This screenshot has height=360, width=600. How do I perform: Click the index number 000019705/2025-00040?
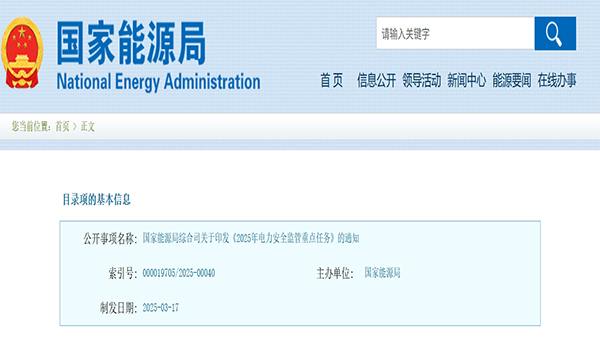pyautogui.click(x=179, y=273)
